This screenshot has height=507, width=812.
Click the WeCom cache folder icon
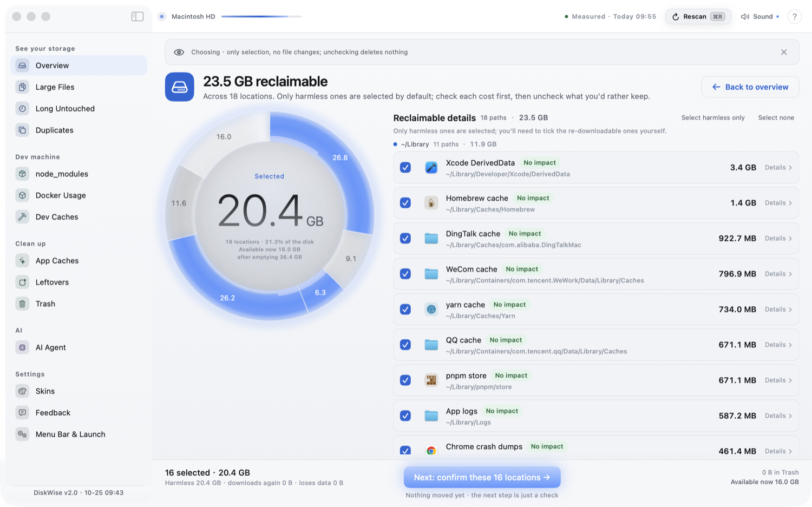[431, 274]
